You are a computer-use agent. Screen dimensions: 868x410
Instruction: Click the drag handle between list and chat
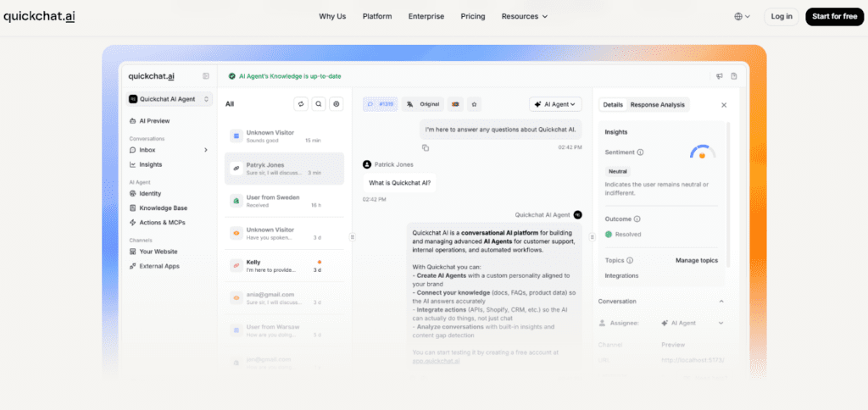pos(352,237)
